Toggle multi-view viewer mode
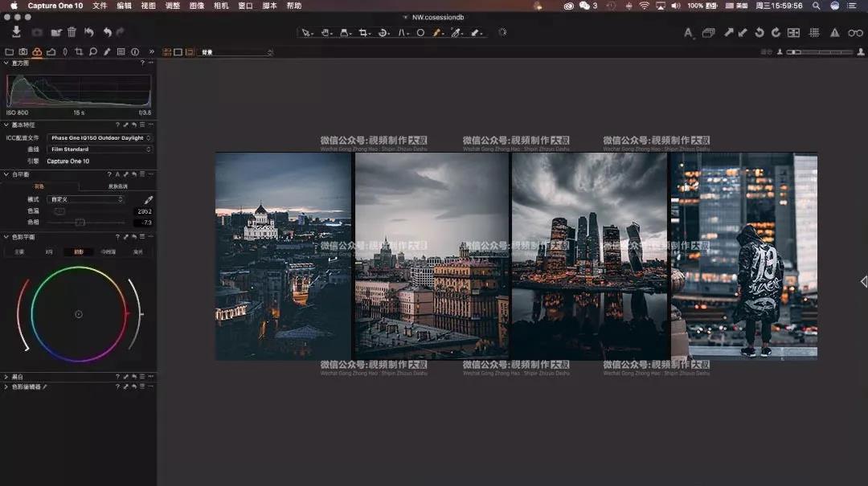The image size is (868, 486). tap(166, 52)
